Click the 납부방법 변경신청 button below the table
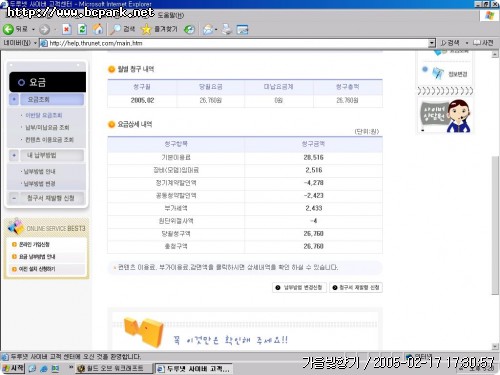This screenshot has height=375, width=500. (x=299, y=287)
